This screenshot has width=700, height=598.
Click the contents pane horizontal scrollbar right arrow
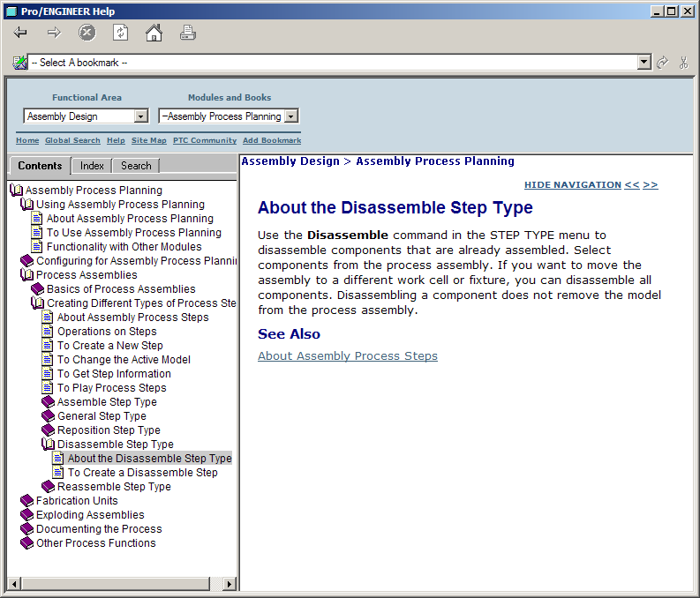tap(230, 584)
